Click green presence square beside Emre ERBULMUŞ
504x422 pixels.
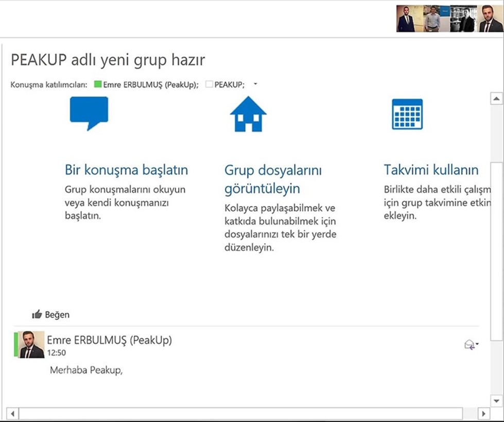98,85
